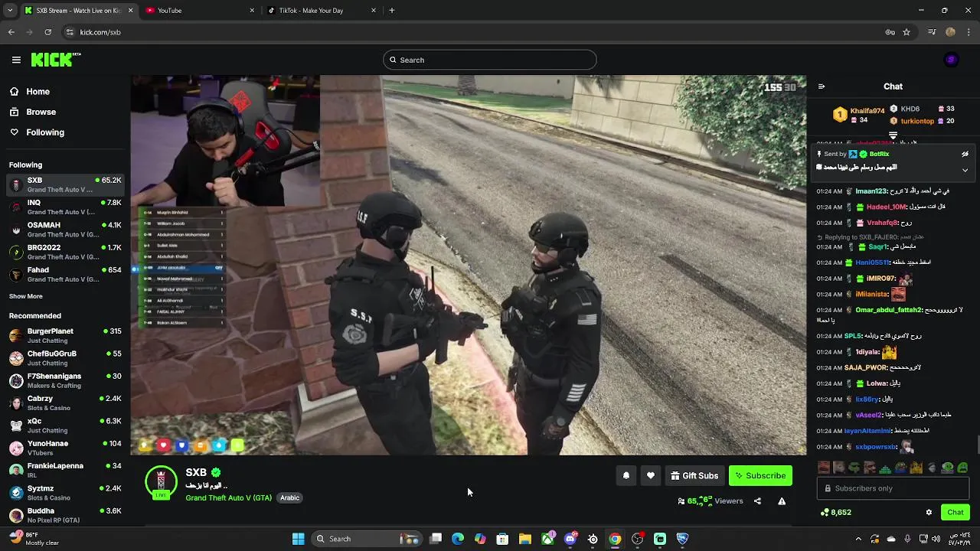Open a new browser tab
The image size is (980, 551).
tap(392, 11)
